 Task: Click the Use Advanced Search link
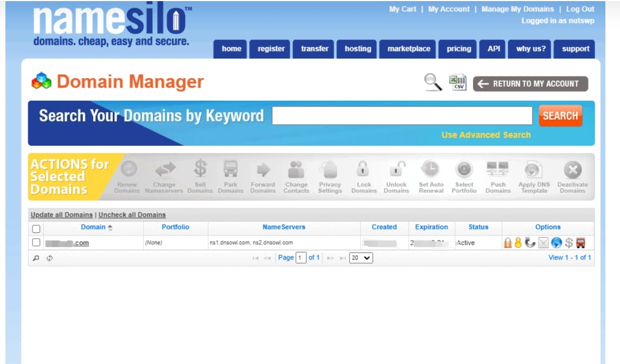pyautogui.click(x=486, y=135)
